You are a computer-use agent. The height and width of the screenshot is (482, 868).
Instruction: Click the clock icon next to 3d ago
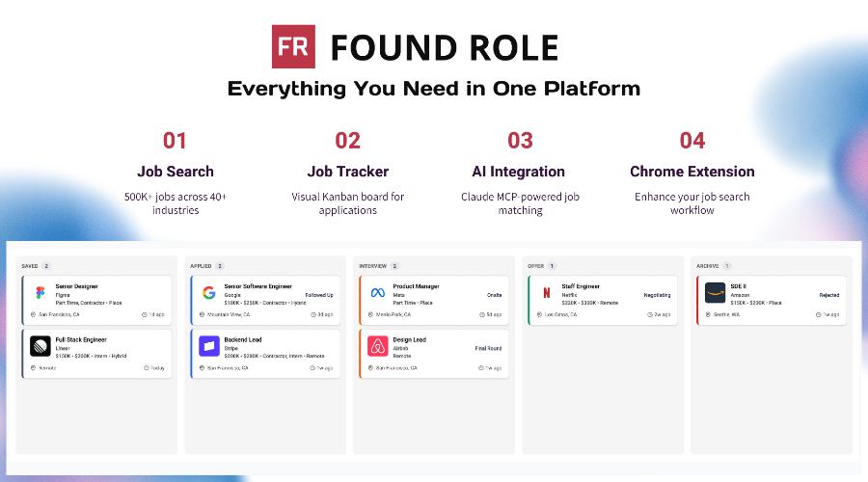click(313, 314)
